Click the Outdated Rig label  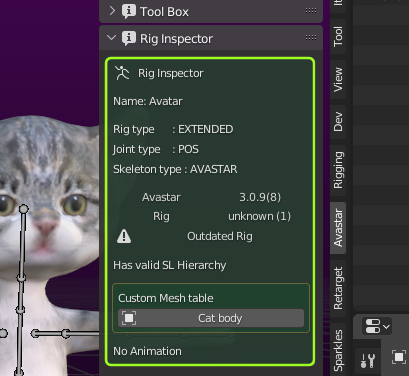pos(220,236)
